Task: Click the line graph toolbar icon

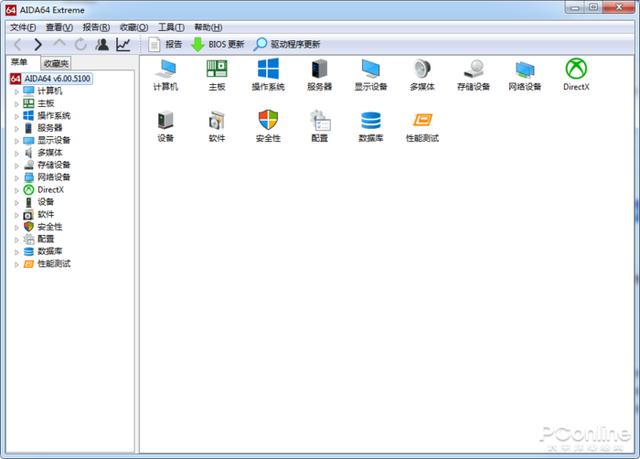Action: (x=123, y=44)
